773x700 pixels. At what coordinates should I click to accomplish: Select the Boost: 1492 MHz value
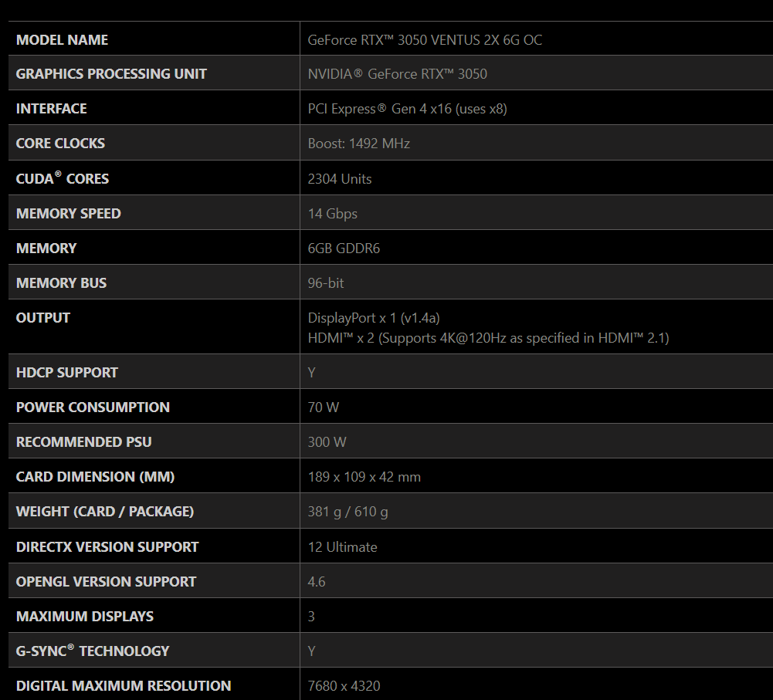[358, 144]
